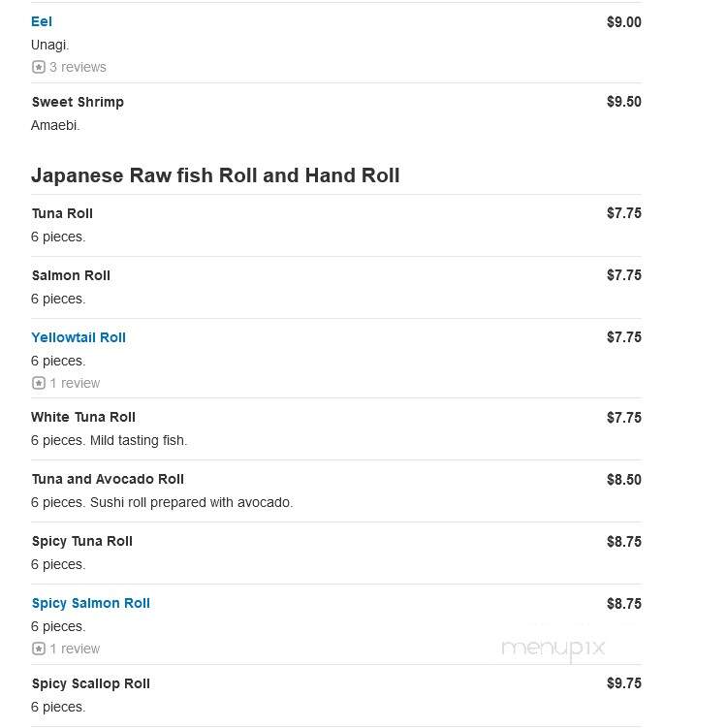This screenshot has height=728, width=727.
Task: Click the Japanese Raw fish Roll section heading
Action: tap(215, 175)
